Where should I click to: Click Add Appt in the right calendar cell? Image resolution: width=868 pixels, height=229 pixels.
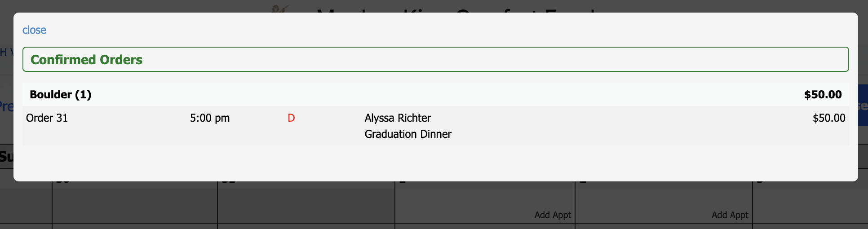tap(730, 215)
